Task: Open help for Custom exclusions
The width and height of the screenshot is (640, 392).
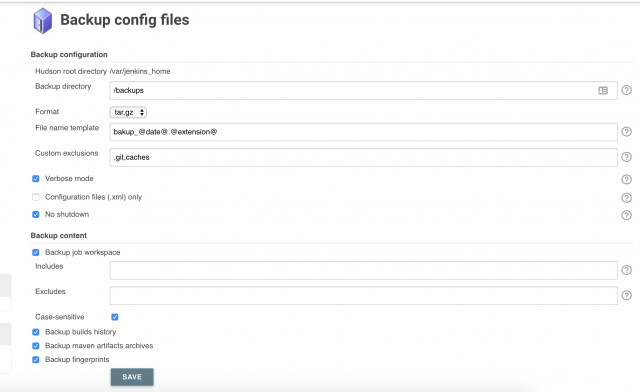Action: click(626, 157)
